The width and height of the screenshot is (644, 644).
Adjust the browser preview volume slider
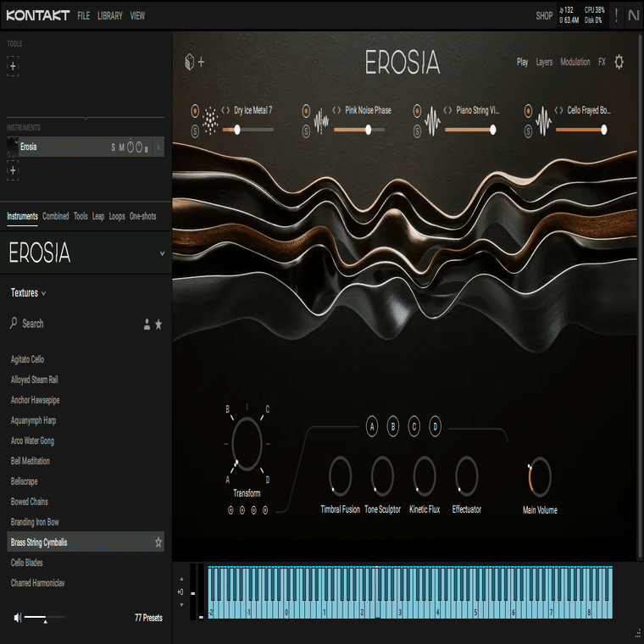(x=44, y=617)
